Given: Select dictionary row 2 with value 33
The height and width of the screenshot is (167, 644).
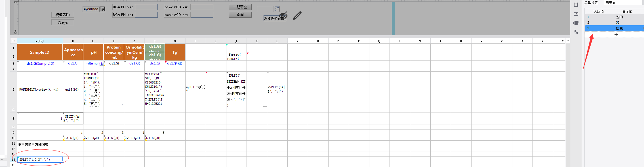Looking at the screenshot, I should tap(614, 22).
